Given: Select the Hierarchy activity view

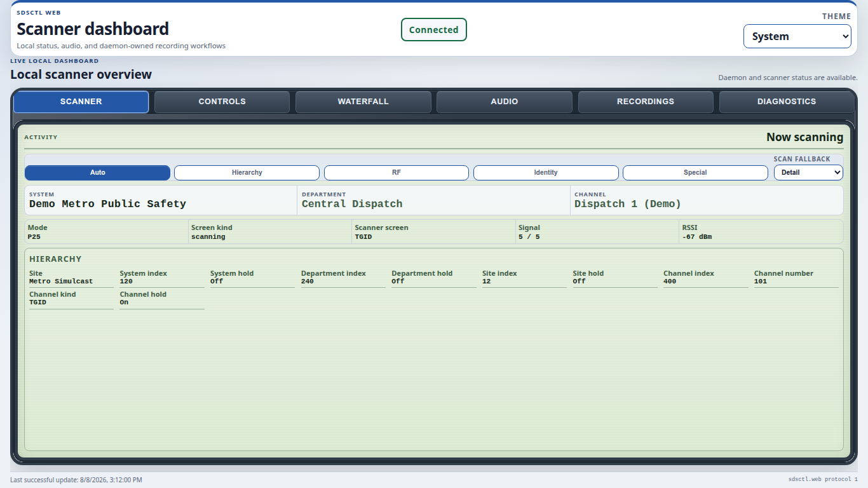Looking at the screenshot, I should (x=247, y=173).
